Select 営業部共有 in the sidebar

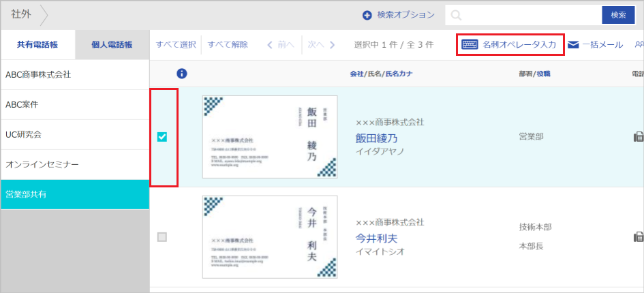[x=75, y=194]
